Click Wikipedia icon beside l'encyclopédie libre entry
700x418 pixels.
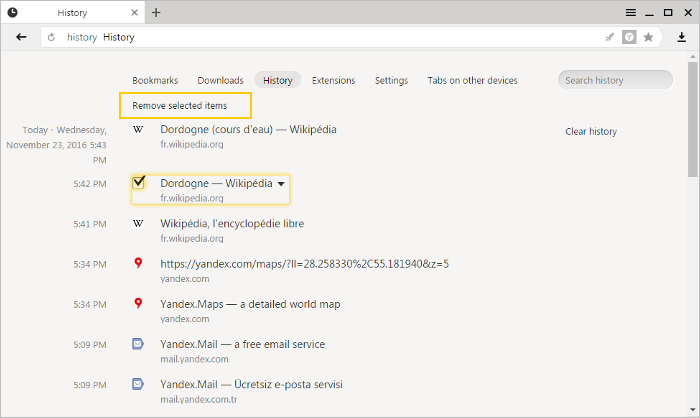pyautogui.click(x=138, y=223)
